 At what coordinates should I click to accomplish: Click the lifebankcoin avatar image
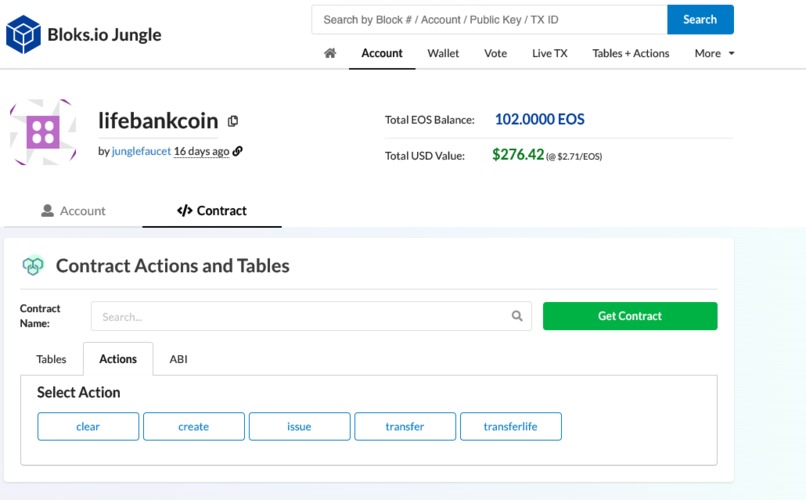point(43,132)
